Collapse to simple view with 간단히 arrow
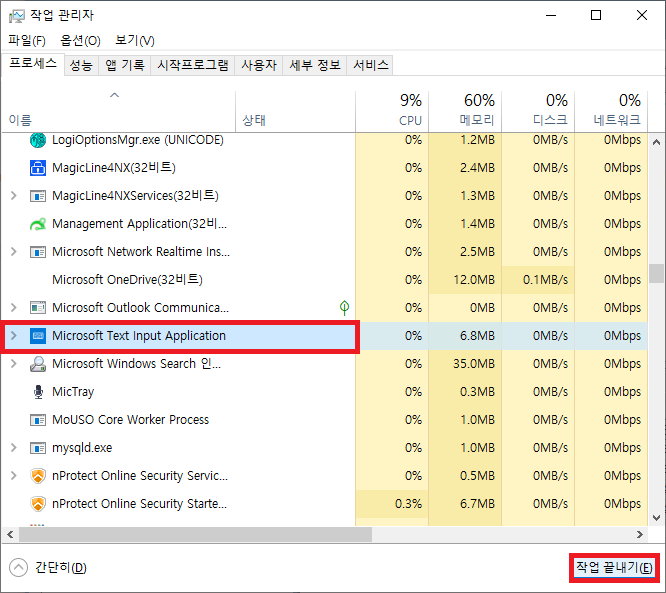666x593 pixels. 19,568
